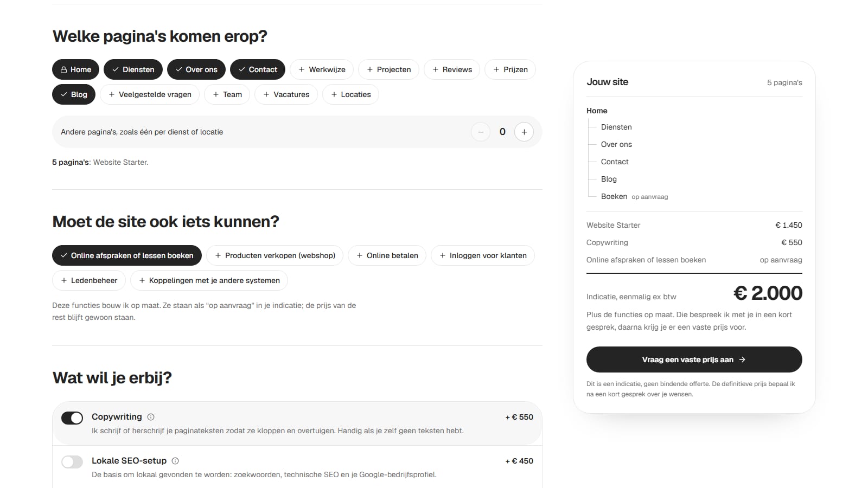Remove the Contact page chip
Image resolution: width=868 pixels, height=488 pixels.
pyautogui.click(x=258, y=69)
